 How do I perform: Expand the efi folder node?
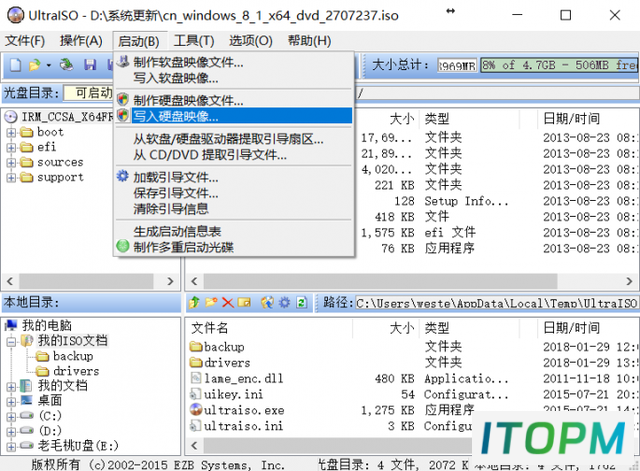[x=11, y=147]
